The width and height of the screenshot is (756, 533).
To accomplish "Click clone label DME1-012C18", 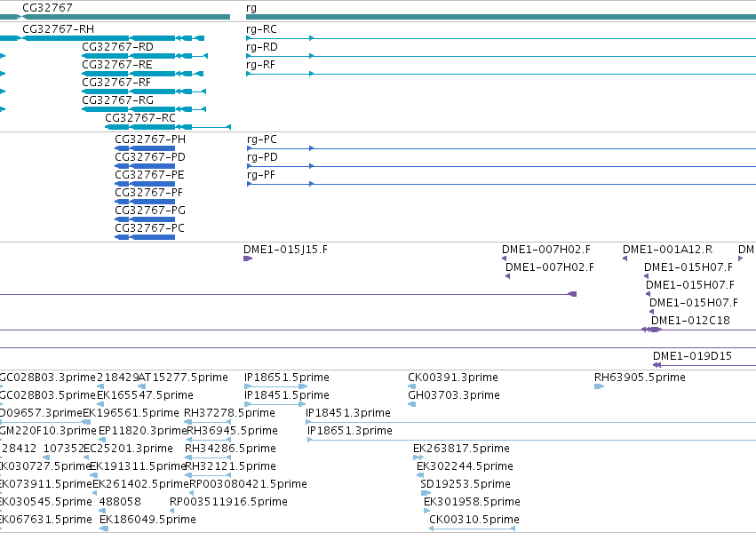I will coord(690,321).
